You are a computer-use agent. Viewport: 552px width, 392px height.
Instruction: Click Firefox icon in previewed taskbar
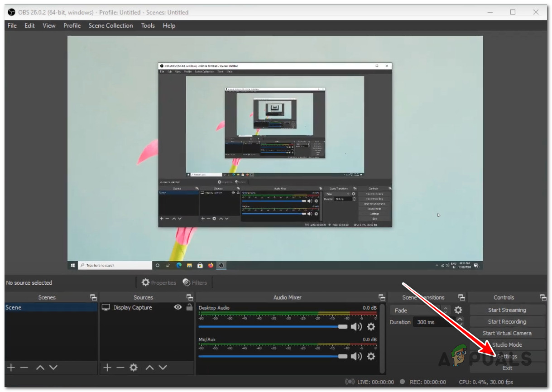point(211,265)
